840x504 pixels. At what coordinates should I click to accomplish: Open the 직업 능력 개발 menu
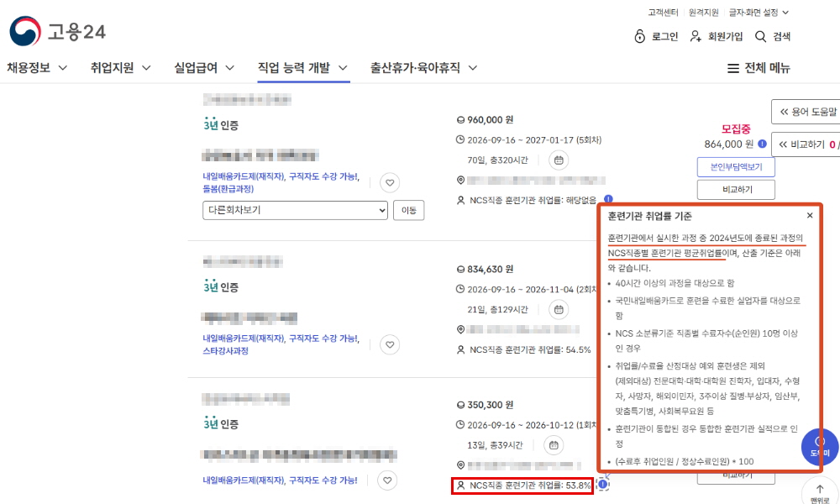click(303, 68)
